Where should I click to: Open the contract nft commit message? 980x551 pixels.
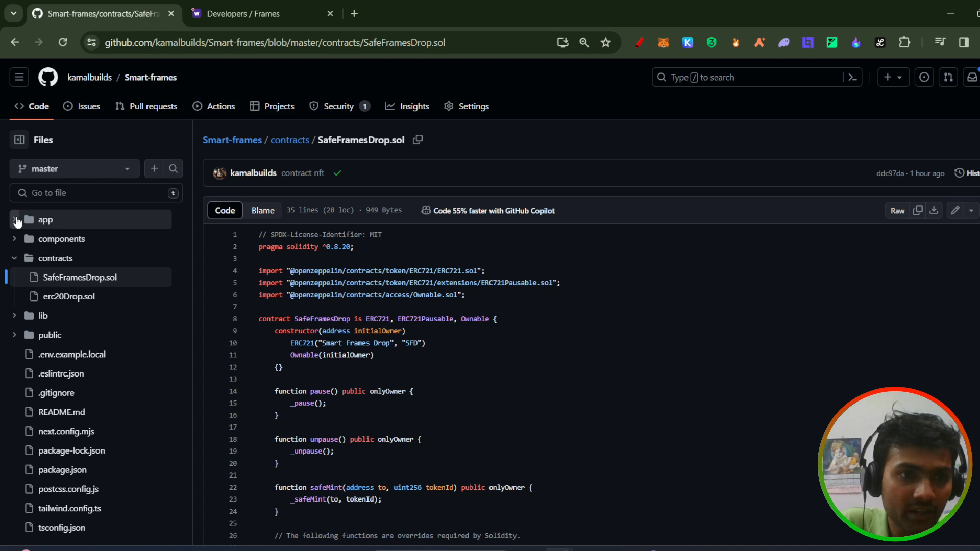click(x=303, y=173)
